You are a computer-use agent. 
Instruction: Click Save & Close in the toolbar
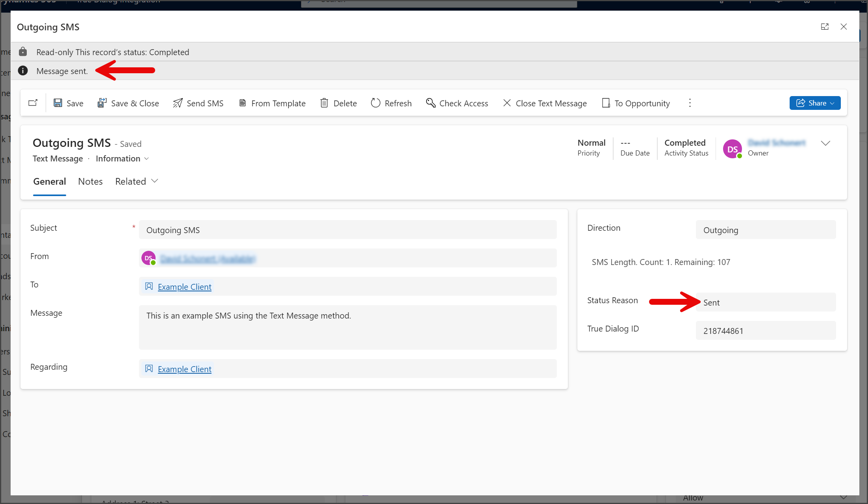(128, 103)
